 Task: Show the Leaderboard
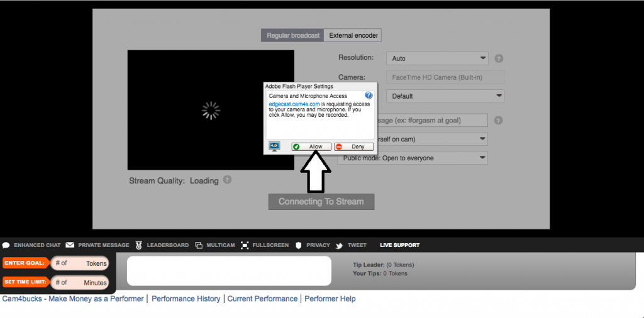(x=162, y=245)
